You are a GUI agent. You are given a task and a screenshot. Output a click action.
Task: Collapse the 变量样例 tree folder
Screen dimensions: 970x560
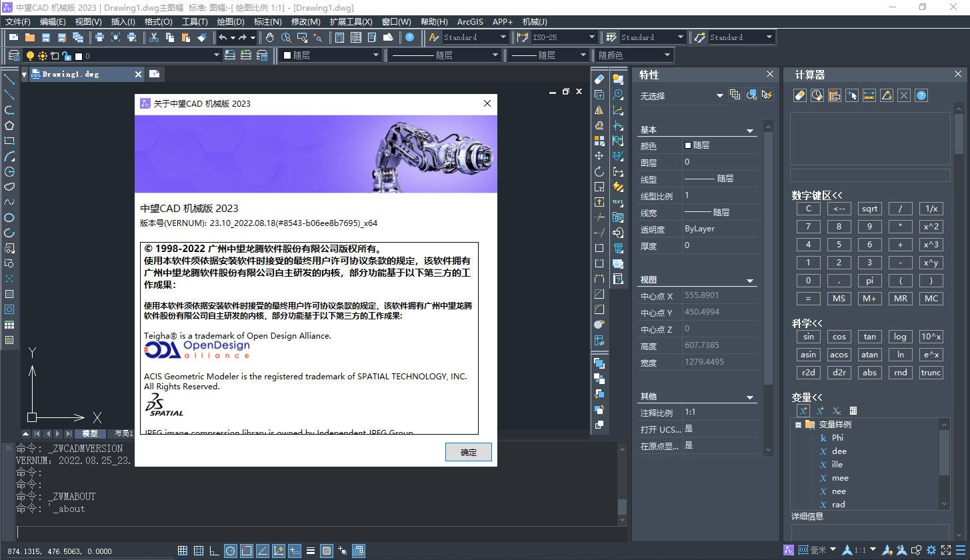coord(797,425)
